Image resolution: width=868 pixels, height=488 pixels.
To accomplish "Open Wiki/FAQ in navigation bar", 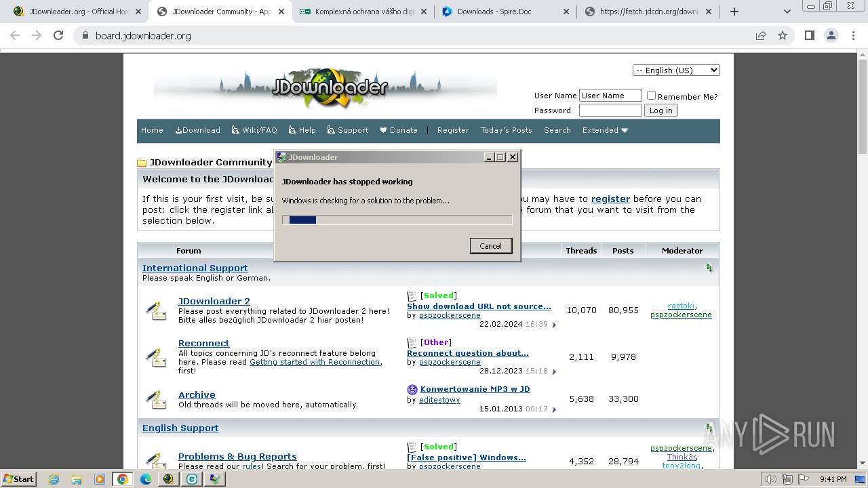I will coord(254,130).
